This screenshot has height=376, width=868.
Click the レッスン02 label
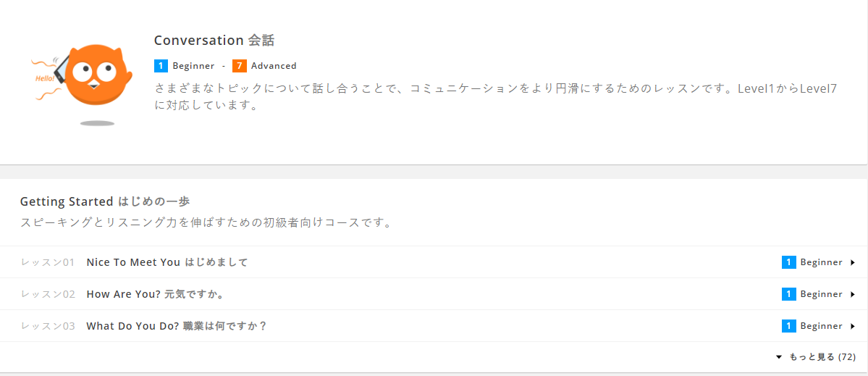point(48,294)
